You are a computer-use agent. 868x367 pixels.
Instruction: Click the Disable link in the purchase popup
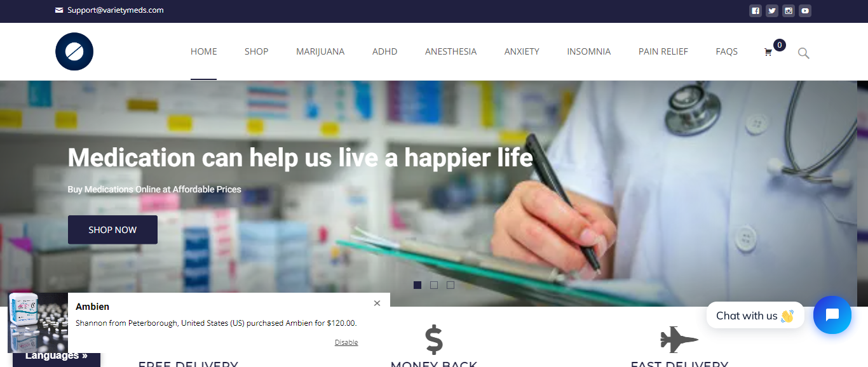pos(346,342)
